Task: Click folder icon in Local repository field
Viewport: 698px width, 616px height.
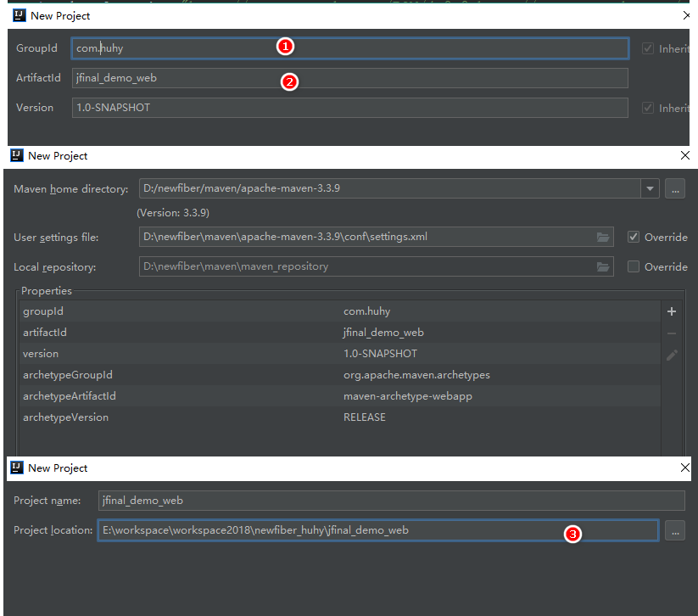Action: pos(603,266)
